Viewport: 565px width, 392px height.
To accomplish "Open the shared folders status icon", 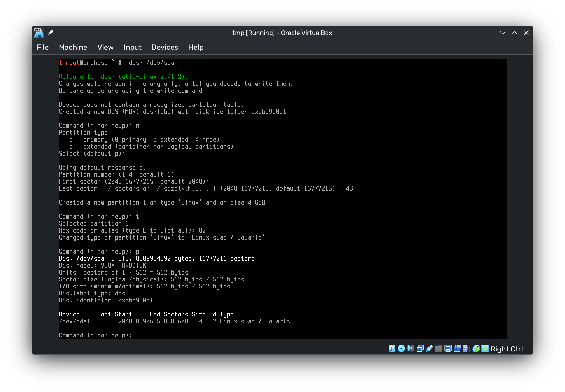I will pos(439,349).
